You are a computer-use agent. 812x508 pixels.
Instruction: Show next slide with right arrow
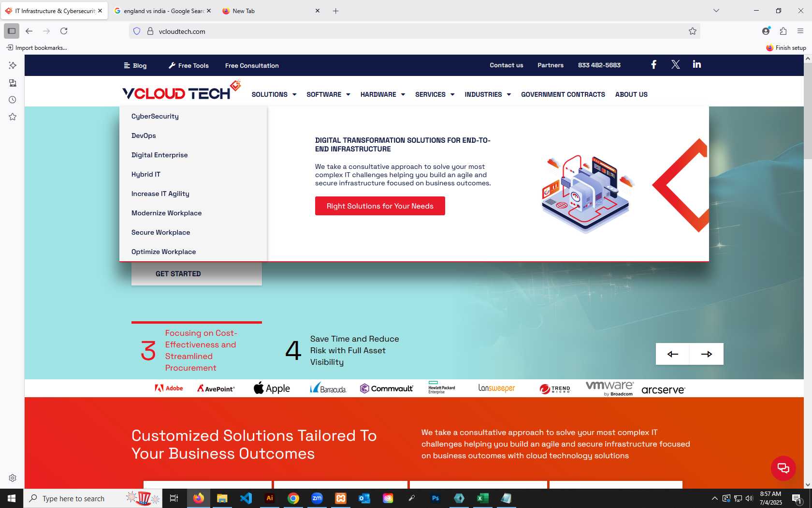[707, 354]
